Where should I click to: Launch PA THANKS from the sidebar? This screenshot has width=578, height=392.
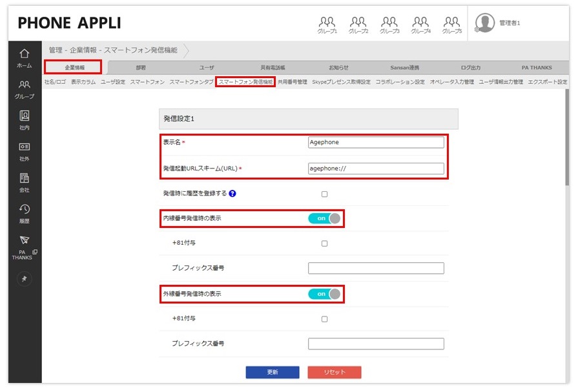pos(24,245)
